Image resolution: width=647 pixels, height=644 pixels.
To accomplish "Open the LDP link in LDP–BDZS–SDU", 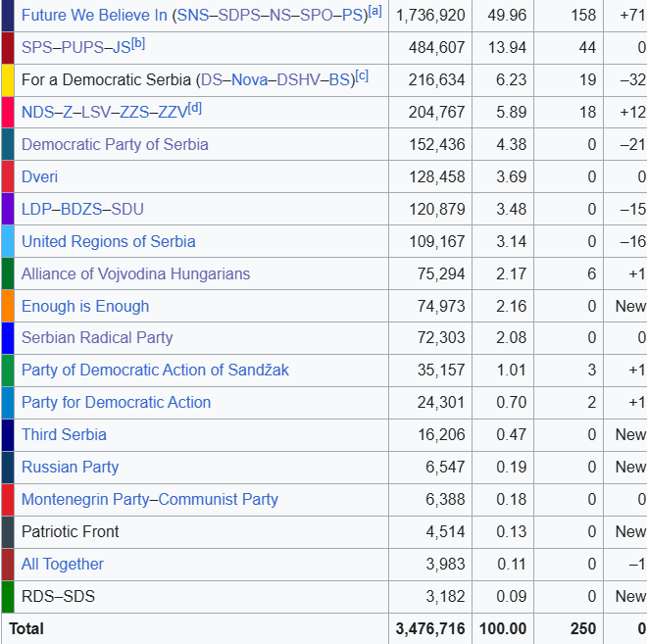I will point(36,209).
